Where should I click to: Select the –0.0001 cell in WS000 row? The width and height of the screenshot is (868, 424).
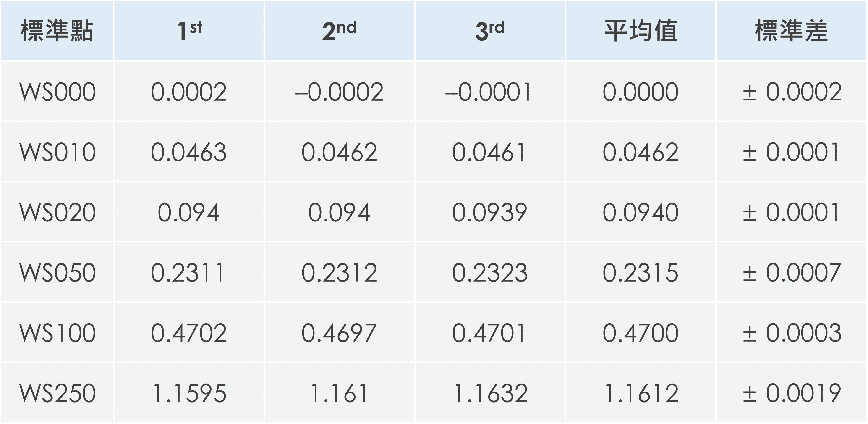[x=488, y=92]
